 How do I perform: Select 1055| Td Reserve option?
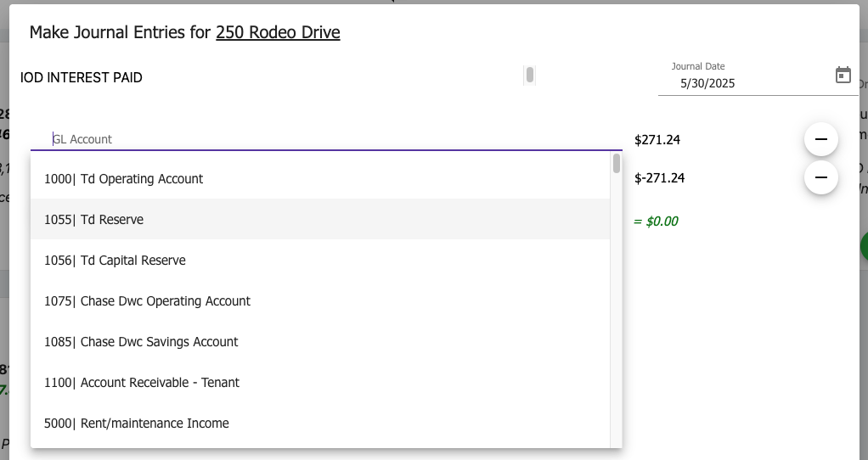click(x=320, y=220)
